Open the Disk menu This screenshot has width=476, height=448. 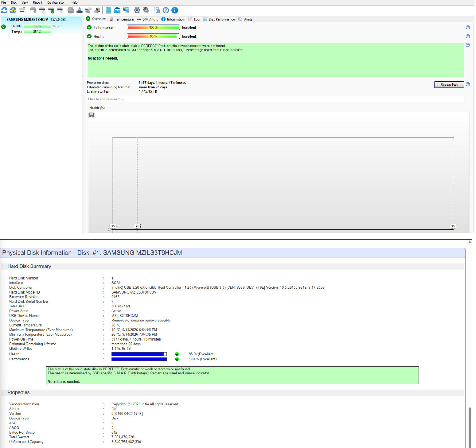[x=14, y=2]
